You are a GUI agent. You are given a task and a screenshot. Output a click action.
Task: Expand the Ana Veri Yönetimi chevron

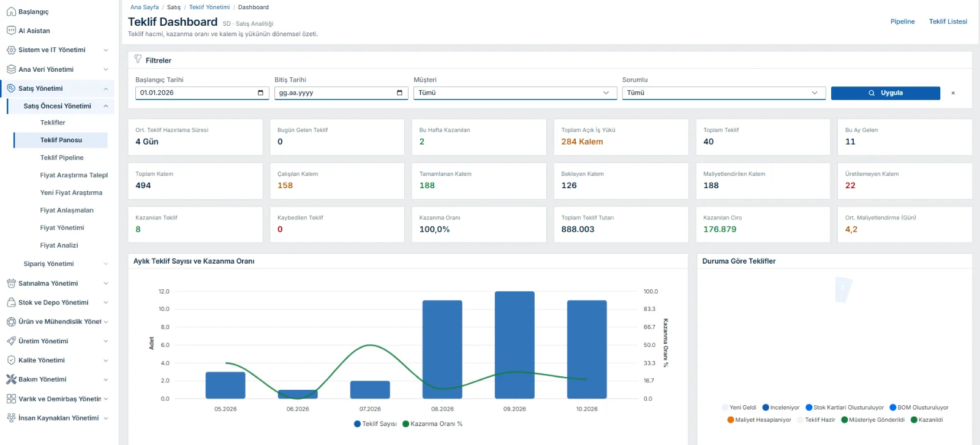(x=106, y=69)
